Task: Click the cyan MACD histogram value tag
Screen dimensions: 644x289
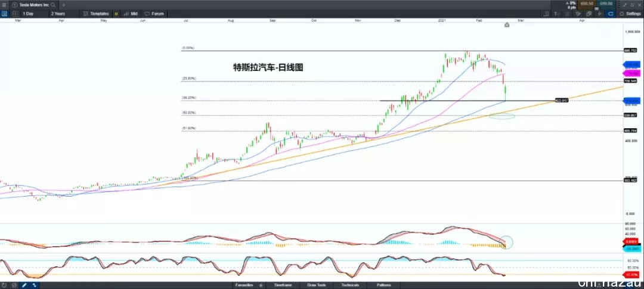Action: tap(632, 248)
